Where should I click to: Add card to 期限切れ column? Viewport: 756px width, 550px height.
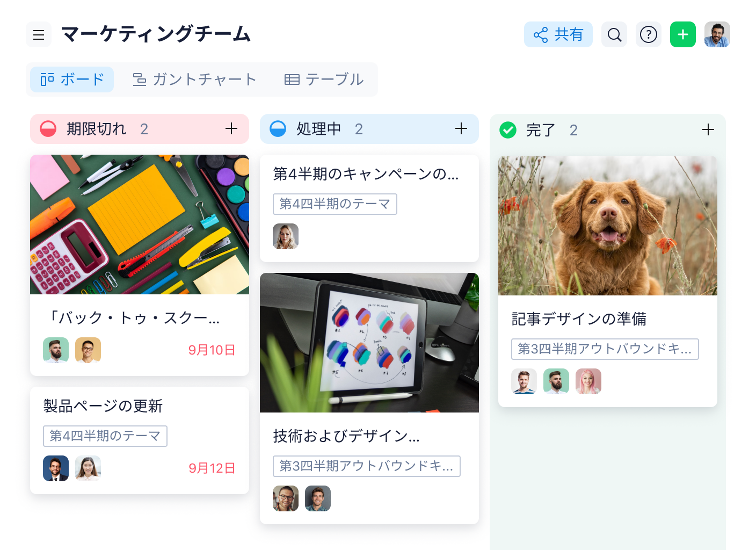click(x=231, y=129)
